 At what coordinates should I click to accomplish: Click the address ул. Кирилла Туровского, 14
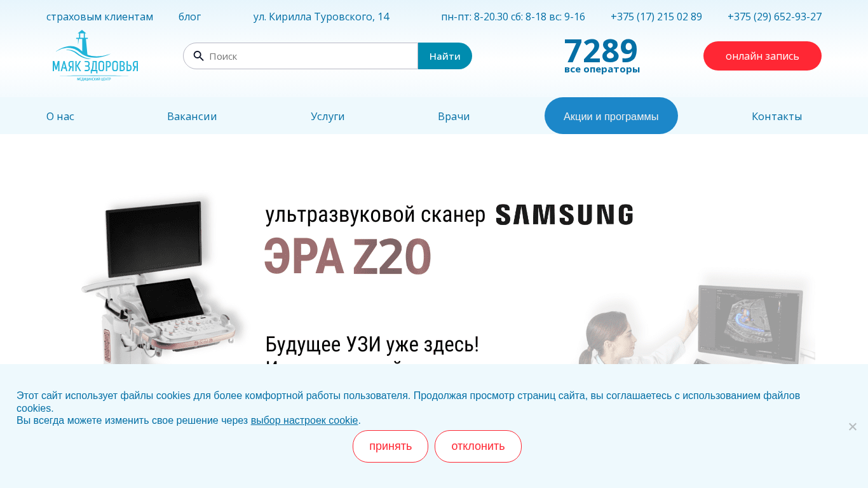[322, 17]
